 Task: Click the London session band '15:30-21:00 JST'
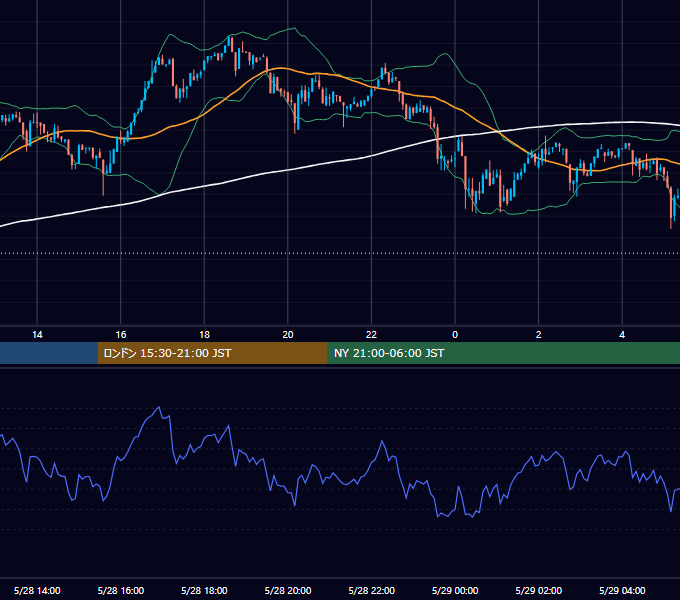click(212, 353)
